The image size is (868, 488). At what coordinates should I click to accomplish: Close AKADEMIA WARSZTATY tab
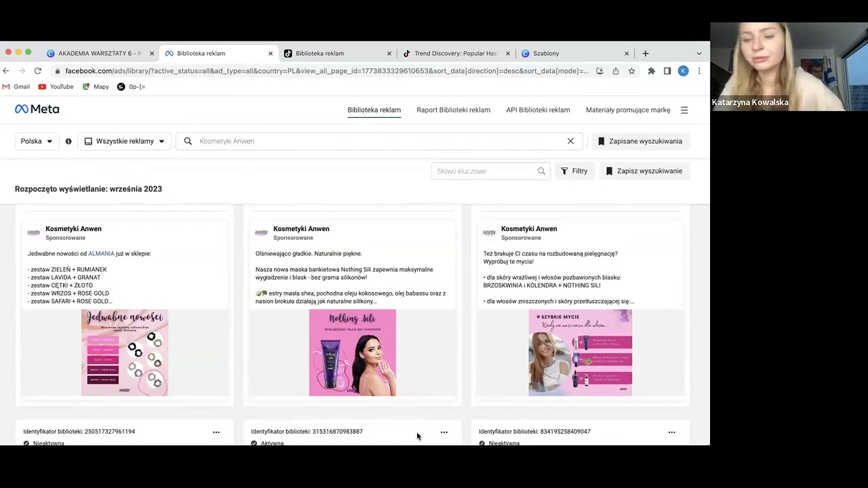coord(152,54)
